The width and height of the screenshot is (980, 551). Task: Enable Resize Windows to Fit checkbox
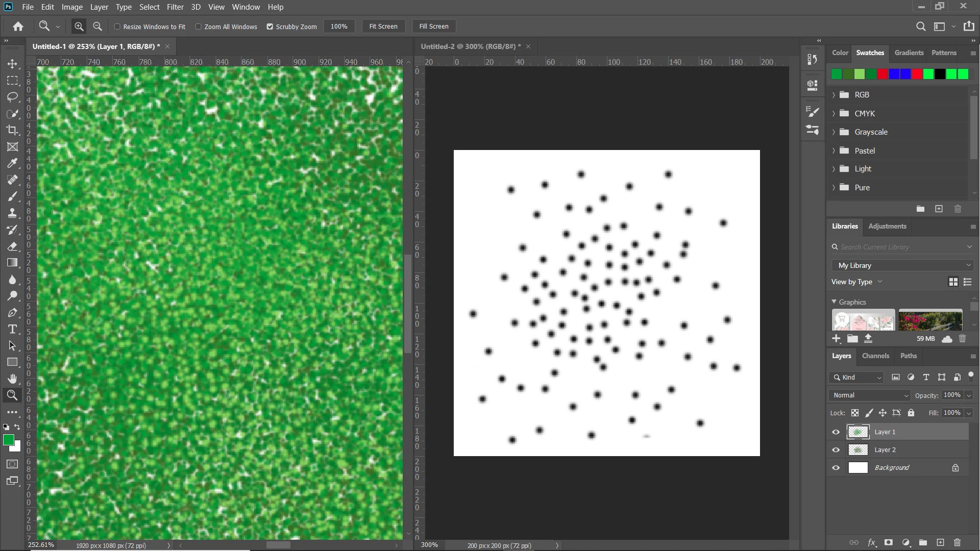pos(117,27)
